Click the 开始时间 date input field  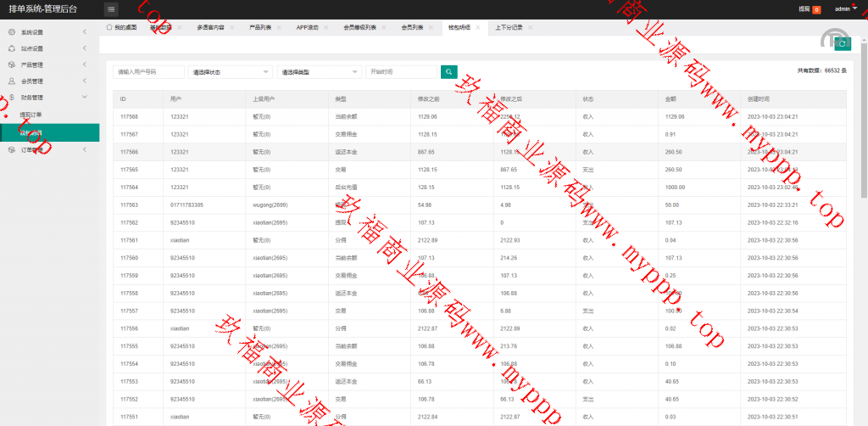pos(400,72)
